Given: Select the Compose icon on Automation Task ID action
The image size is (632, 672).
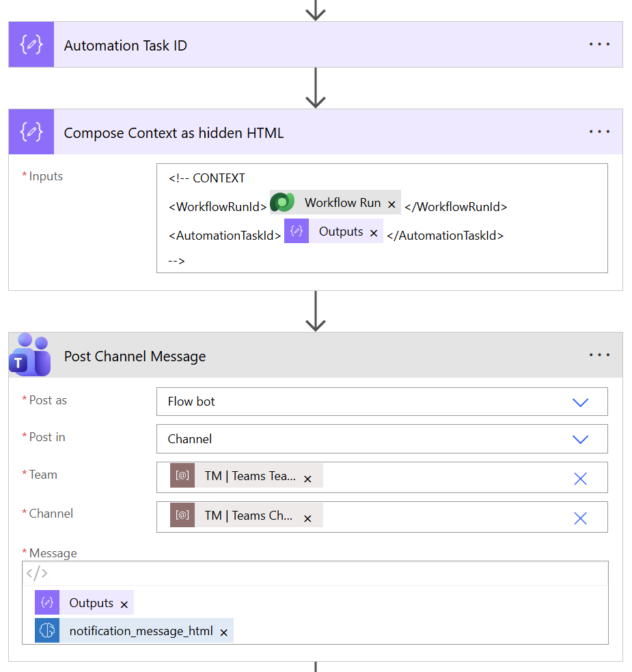Looking at the screenshot, I should point(31,44).
